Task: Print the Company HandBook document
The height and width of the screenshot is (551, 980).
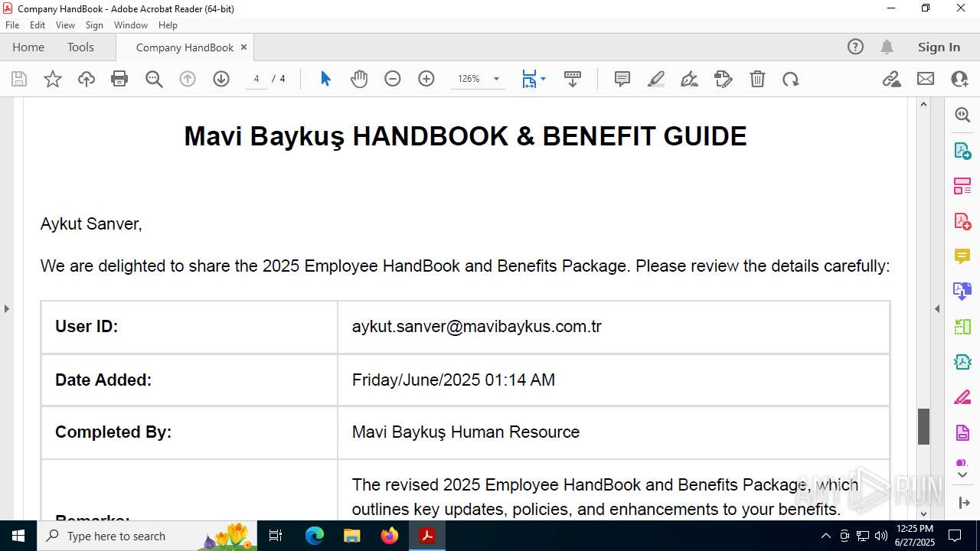Action: point(119,79)
